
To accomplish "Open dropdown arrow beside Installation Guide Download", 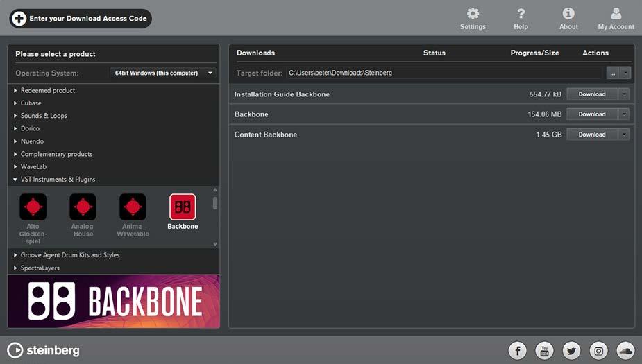I will tap(623, 94).
